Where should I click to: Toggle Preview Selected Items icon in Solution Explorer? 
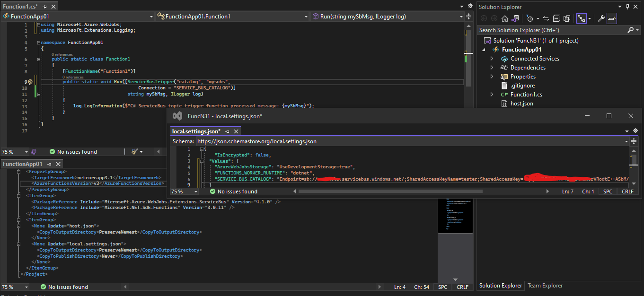point(612,19)
